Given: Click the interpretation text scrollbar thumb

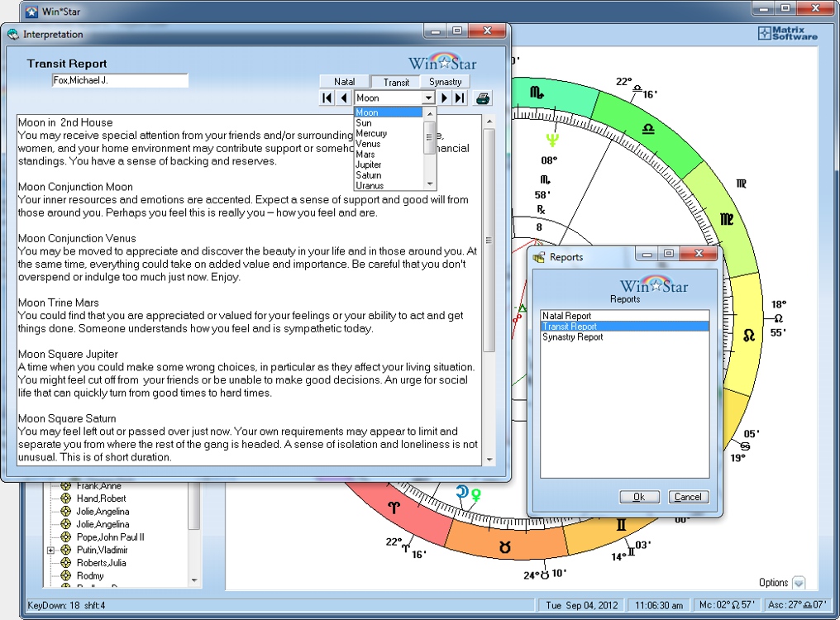Looking at the screenshot, I should [x=489, y=240].
